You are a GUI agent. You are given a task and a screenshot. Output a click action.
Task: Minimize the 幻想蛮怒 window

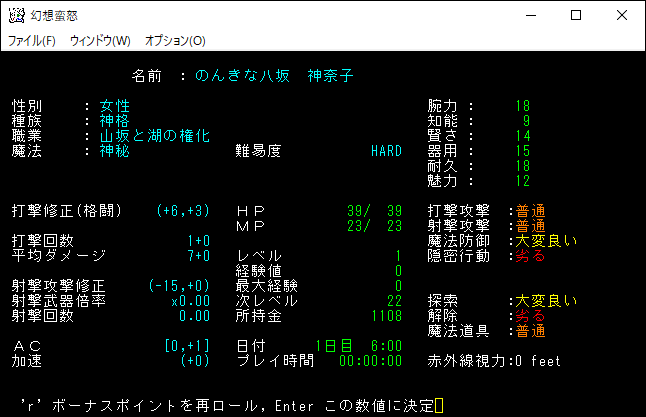click(x=529, y=15)
